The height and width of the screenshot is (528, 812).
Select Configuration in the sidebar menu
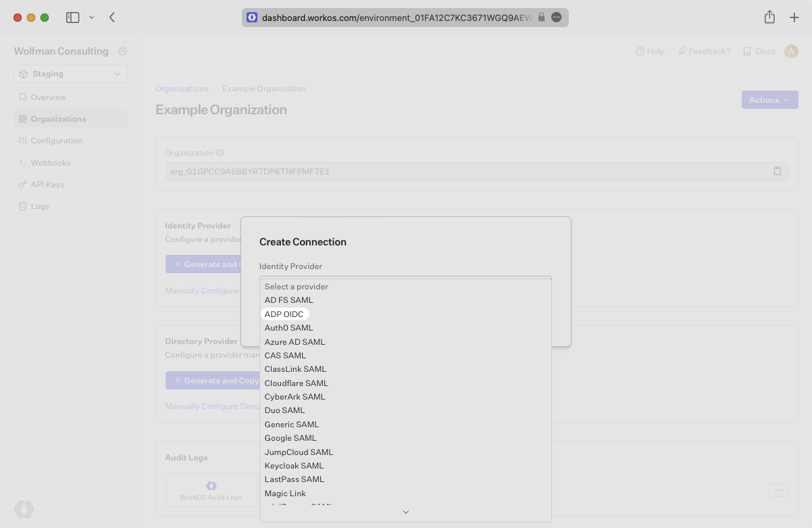pyautogui.click(x=22, y=140)
